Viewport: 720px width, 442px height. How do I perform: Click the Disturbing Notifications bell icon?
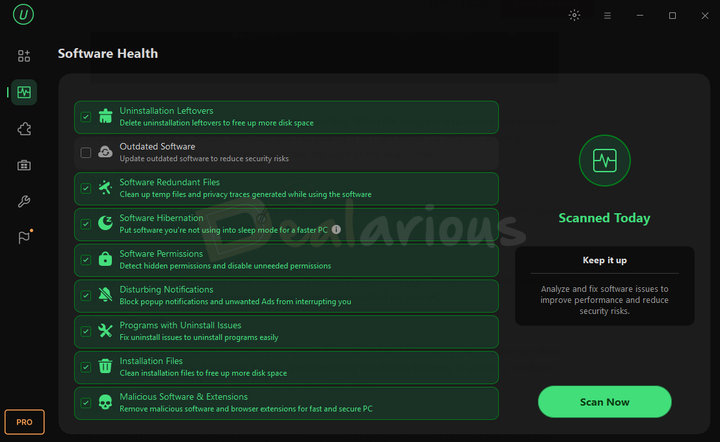pyautogui.click(x=105, y=295)
